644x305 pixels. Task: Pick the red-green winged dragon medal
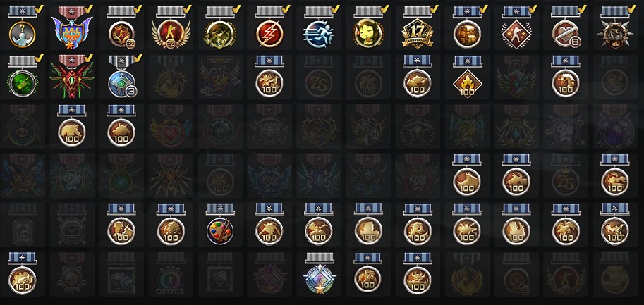(72, 77)
